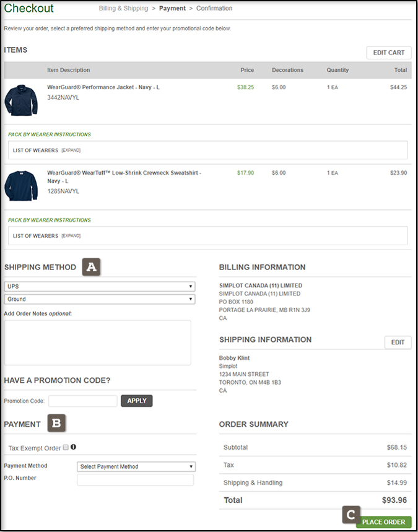Click the Edit Cart button
The image size is (418, 532).
388,53
